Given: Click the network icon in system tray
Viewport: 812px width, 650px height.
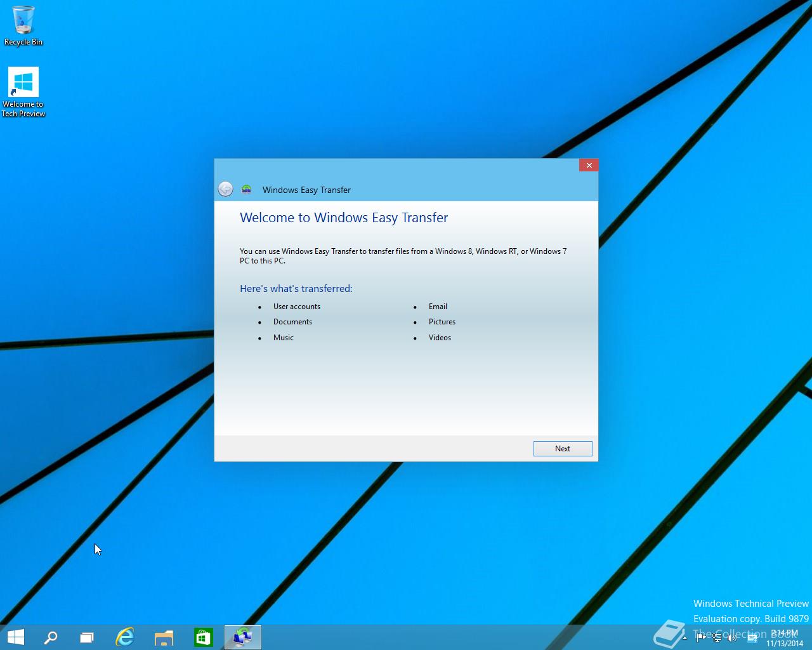Looking at the screenshot, I should coord(717,638).
